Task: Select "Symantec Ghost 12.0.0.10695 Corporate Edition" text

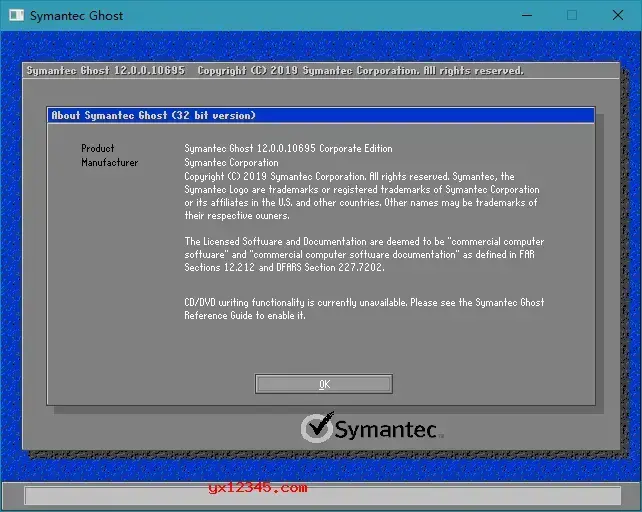Action: [288, 148]
